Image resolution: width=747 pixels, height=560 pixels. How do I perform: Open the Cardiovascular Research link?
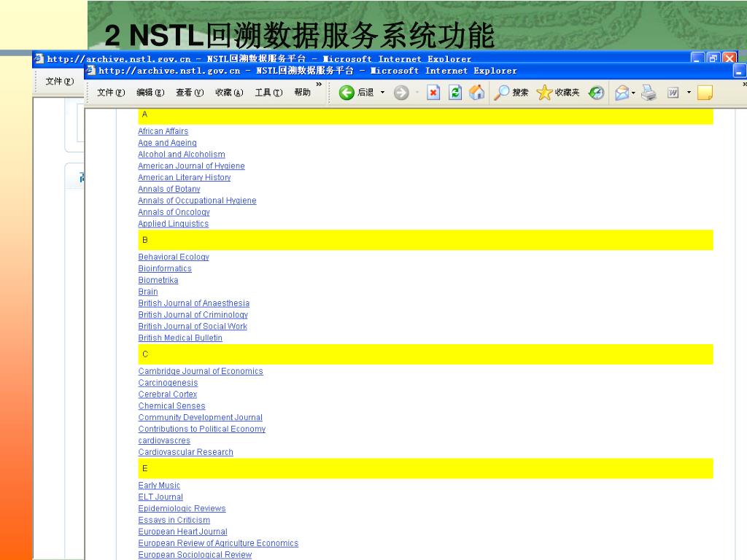pos(186,452)
